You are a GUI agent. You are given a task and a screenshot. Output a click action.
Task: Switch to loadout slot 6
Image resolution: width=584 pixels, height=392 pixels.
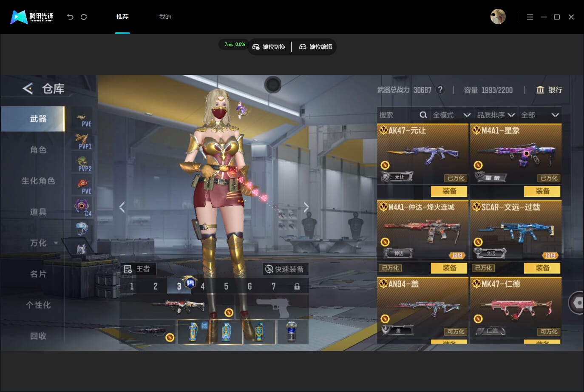click(250, 286)
